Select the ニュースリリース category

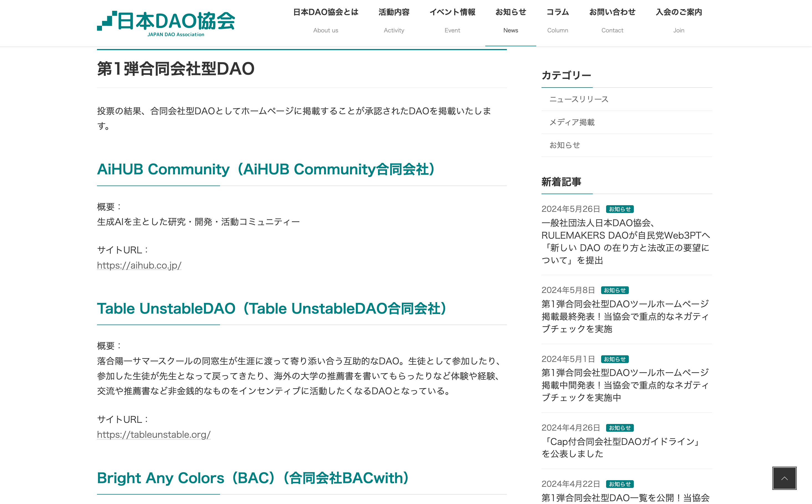627,99
